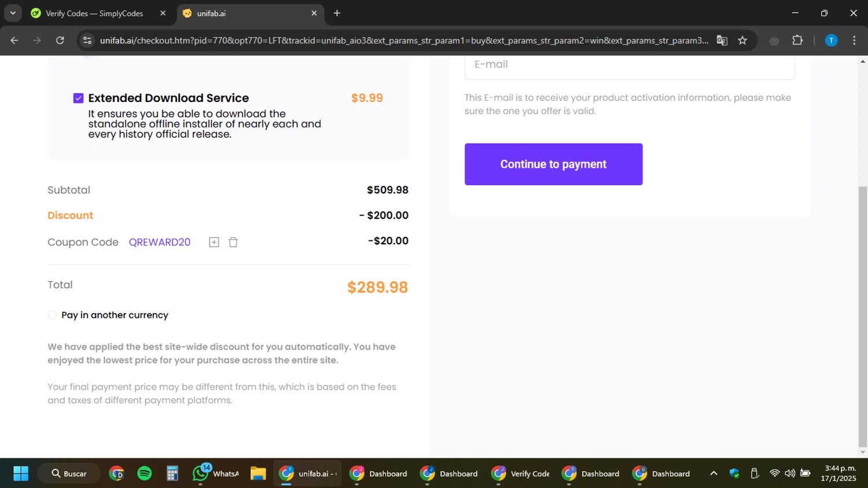Bookmark this page with the star
The height and width of the screenshot is (488, 868).
(742, 41)
